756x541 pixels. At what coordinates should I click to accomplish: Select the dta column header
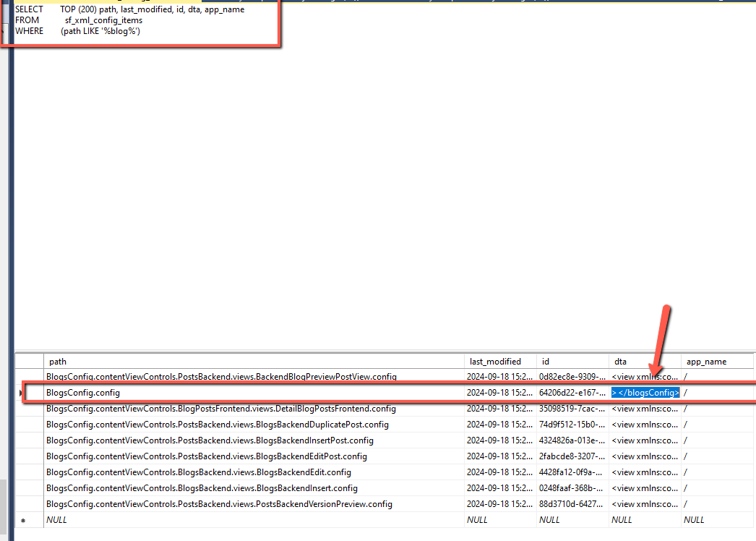645,362
